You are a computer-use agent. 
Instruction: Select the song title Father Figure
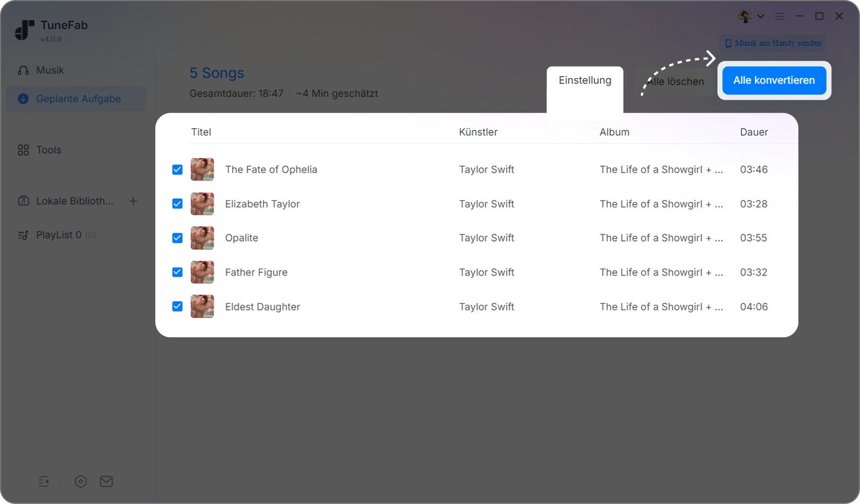pyautogui.click(x=256, y=272)
